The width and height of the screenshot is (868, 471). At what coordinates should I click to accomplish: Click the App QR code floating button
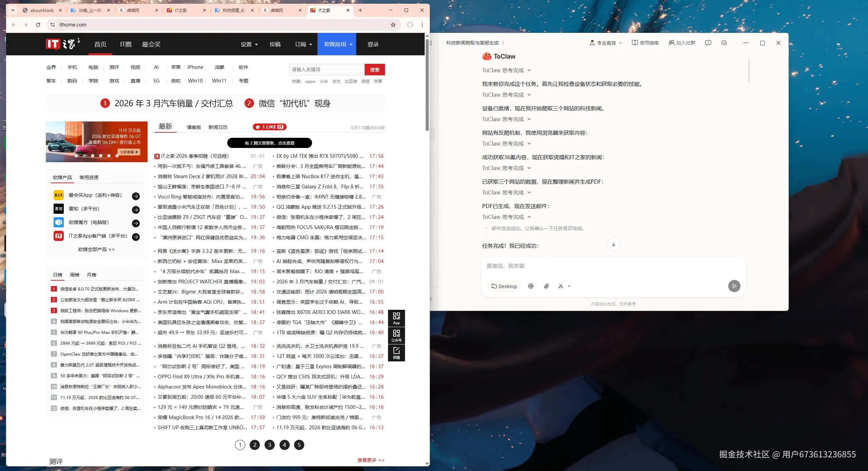[x=396, y=318]
